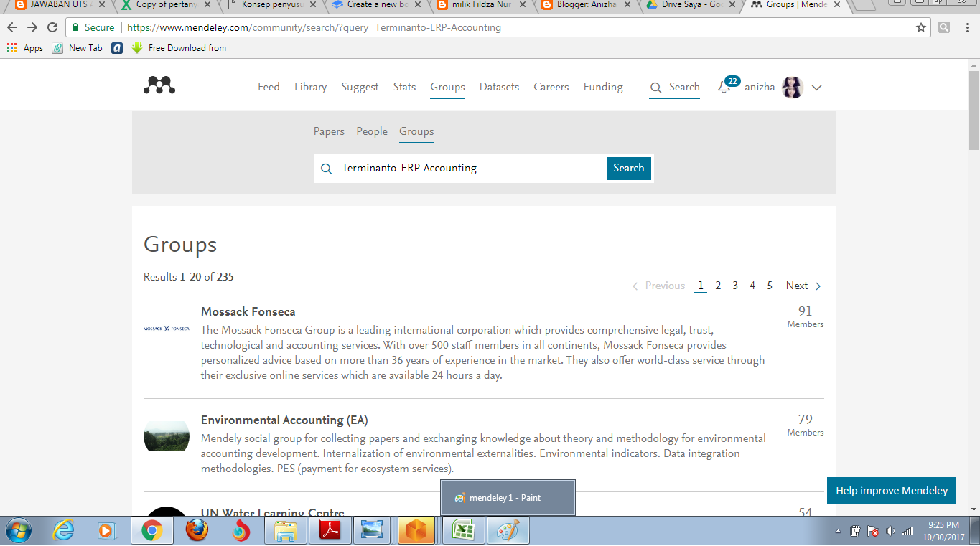Open the network signal tray icon
980x546 pixels.
click(x=907, y=532)
